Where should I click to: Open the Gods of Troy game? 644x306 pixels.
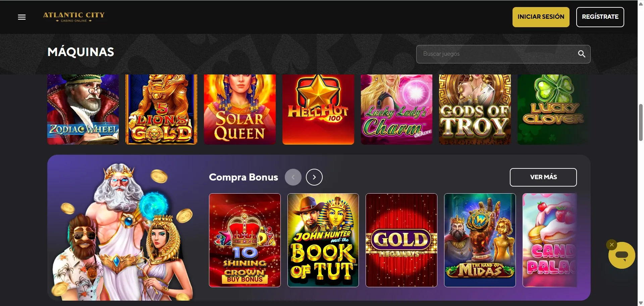(475, 109)
